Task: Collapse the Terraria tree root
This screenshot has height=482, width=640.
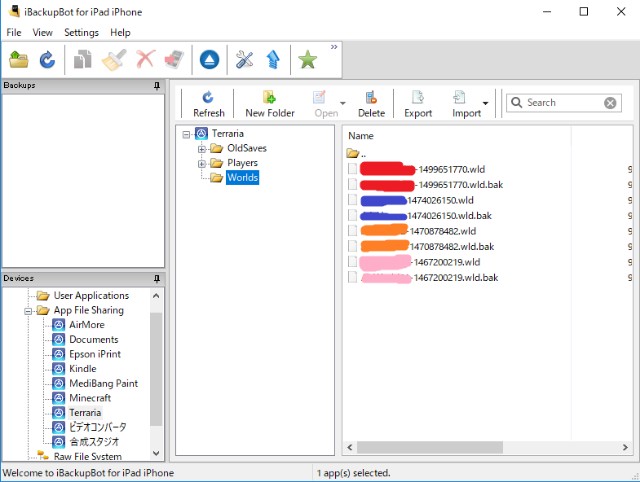Action: 187,134
